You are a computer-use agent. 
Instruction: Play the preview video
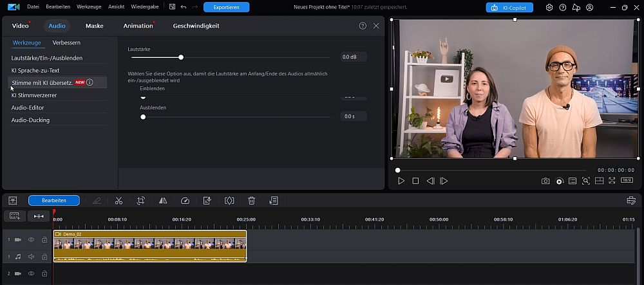tap(402, 181)
